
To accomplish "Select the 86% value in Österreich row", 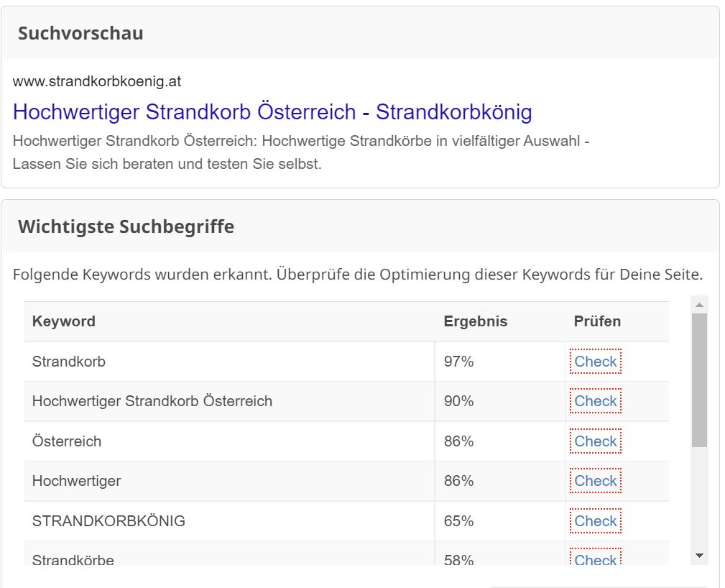I will click(x=458, y=441).
